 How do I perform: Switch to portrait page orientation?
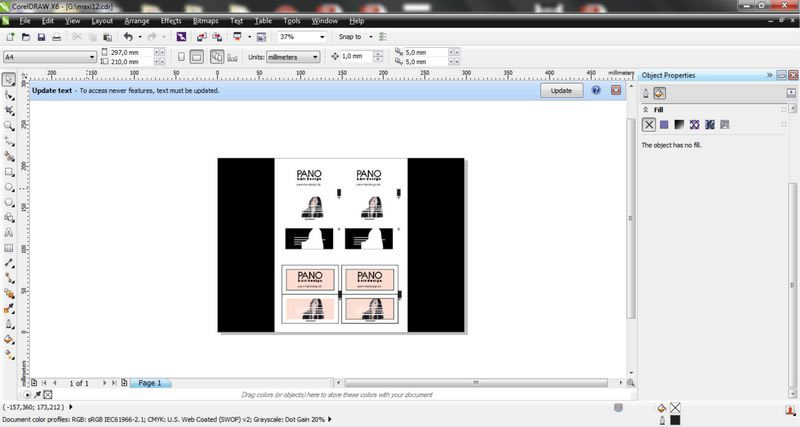pos(181,57)
